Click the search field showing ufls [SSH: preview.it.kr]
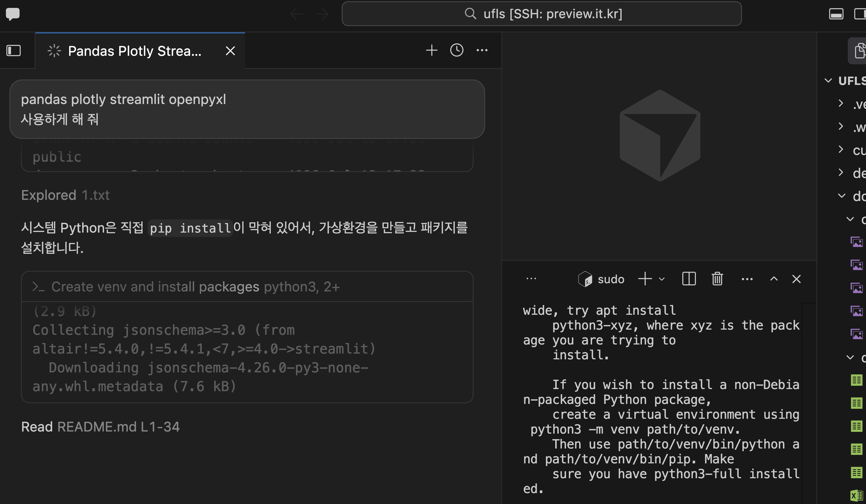This screenshot has height=504, width=866. click(542, 14)
